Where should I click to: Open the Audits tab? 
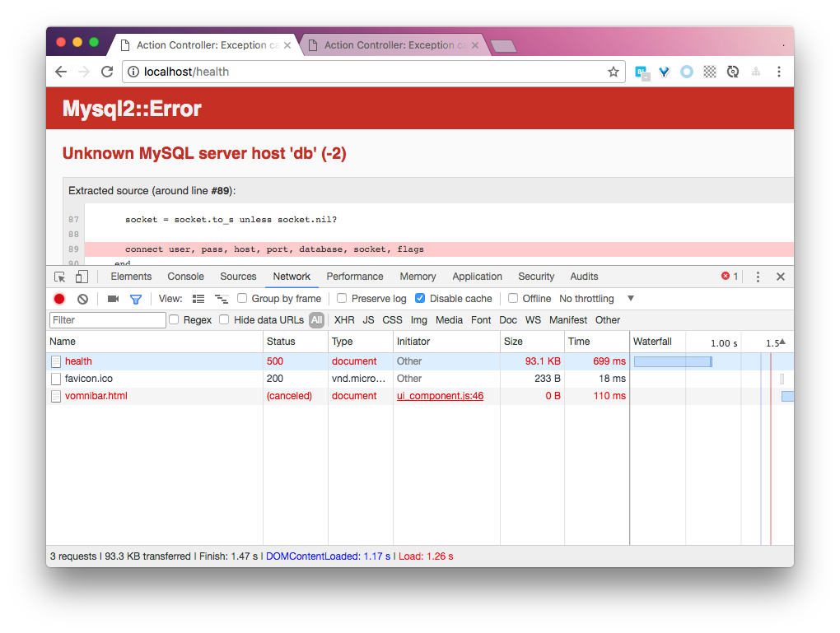[584, 277]
